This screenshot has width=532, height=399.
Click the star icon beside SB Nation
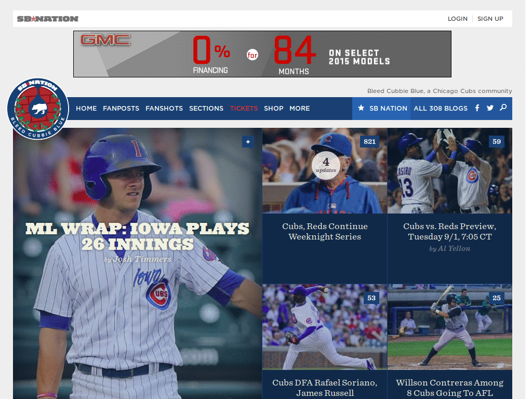click(x=361, y=108)
